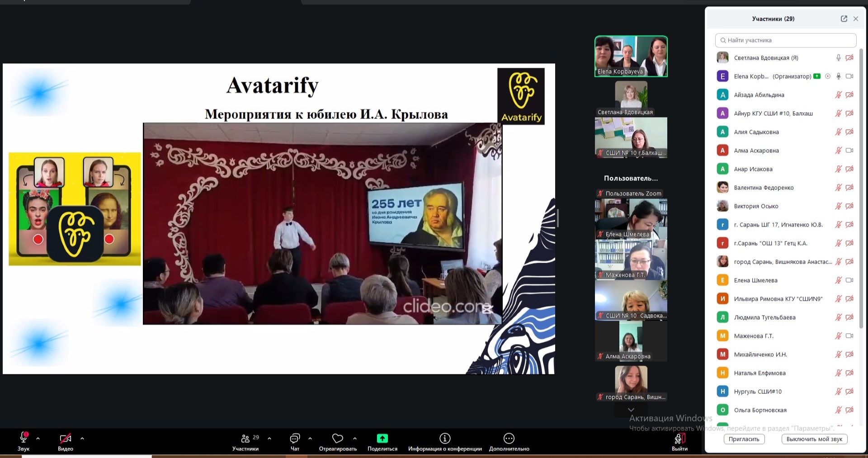Open the Участники participants panel icon
The image size is (868, 458).
pyautogui.click(x=245, y=438)
